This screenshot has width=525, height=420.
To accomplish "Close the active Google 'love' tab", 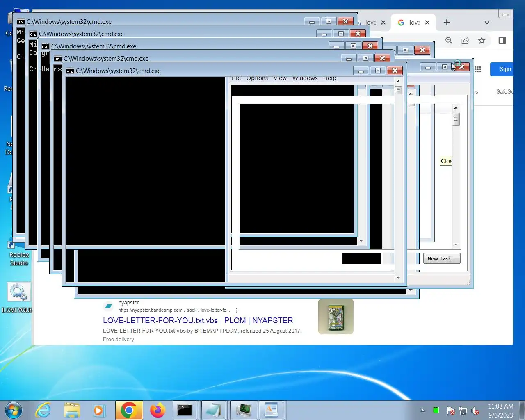I will [x=427, y=23].
